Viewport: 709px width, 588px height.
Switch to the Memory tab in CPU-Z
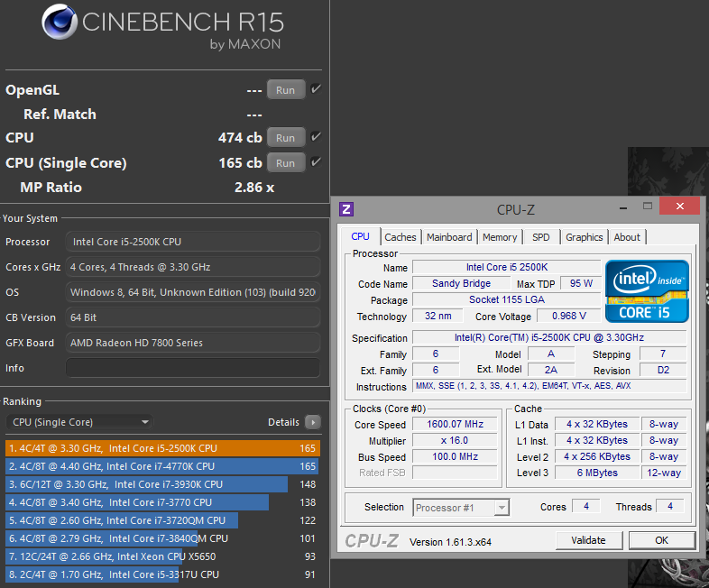coord(500,237)
